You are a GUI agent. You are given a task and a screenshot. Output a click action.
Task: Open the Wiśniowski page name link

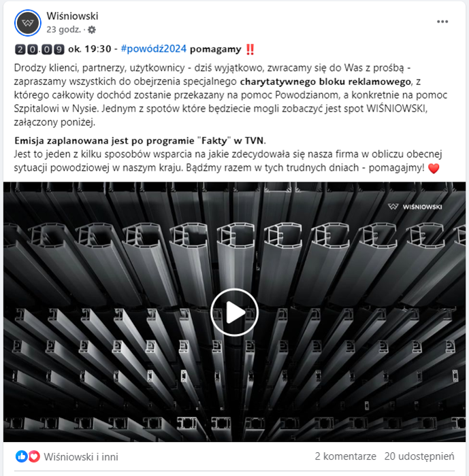coord(72,16)
